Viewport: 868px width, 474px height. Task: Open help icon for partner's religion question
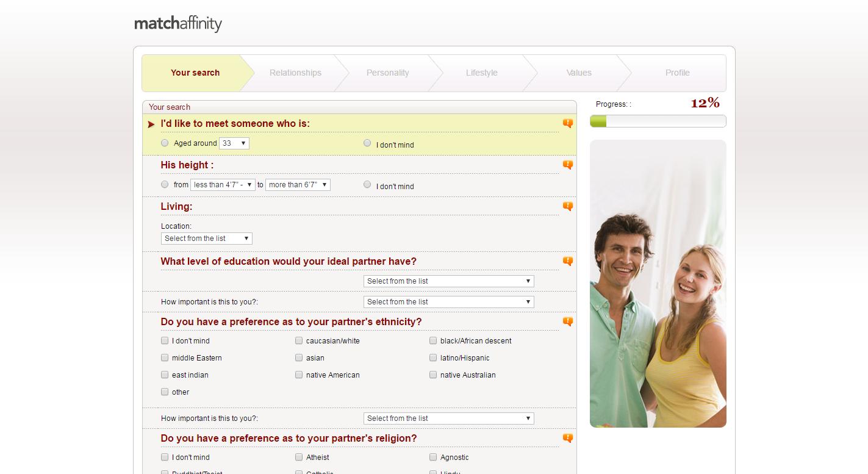pyautogui.click(x=568, y=439)
